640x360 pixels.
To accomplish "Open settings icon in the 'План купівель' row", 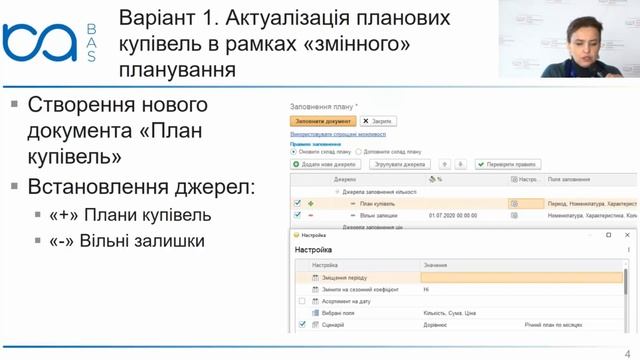I will click(x=514, y=203).
